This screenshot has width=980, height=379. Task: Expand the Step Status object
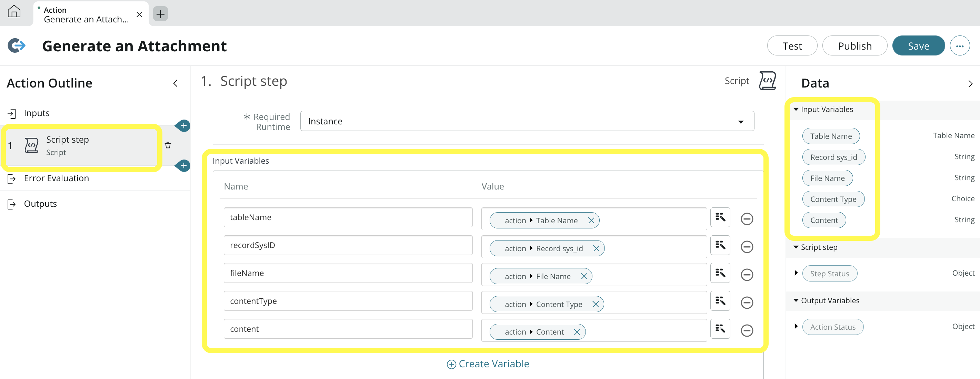[x=796, y=273]
